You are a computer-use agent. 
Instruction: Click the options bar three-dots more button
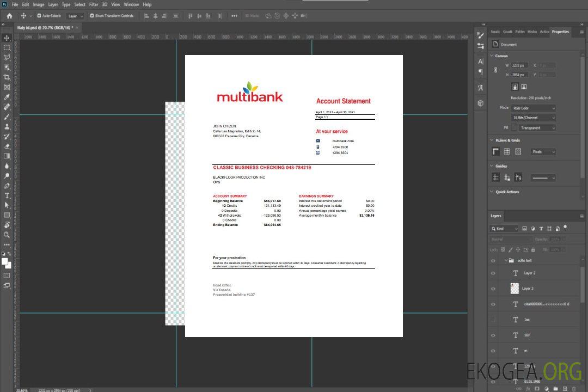[x=234, y=16]
